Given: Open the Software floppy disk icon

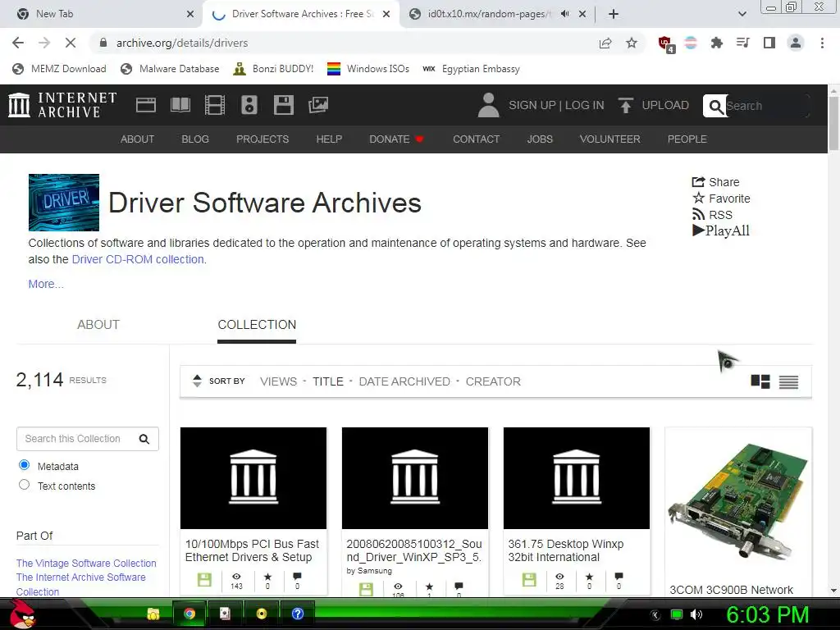Looking at the screenshot, I should (283, 105).
